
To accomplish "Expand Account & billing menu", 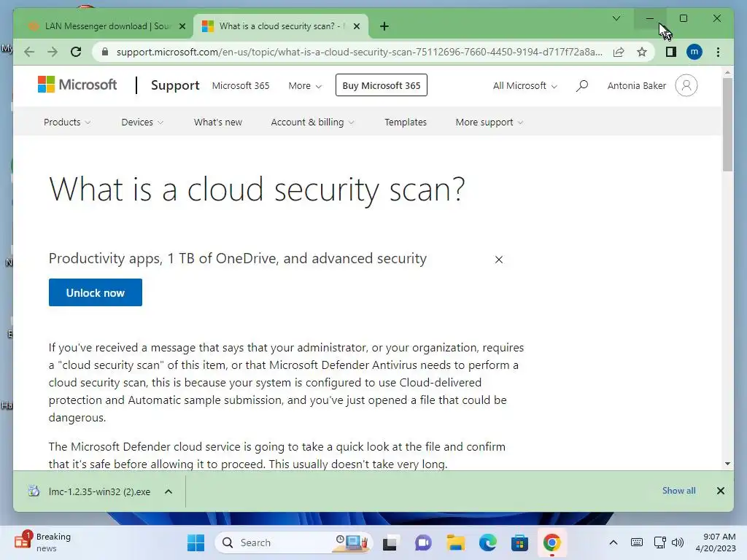I will (312, 122).
